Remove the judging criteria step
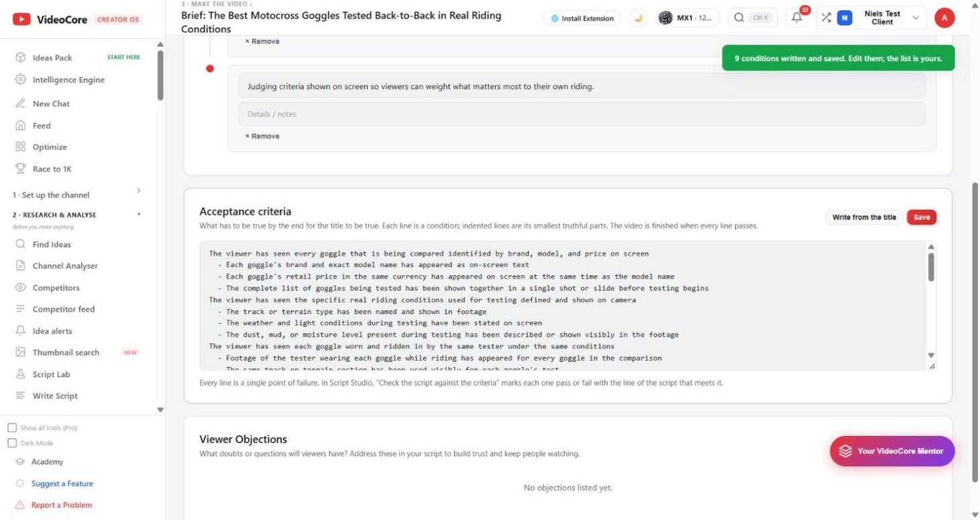The height and width of the screenshot is (520, 980). tap(262, 136)
